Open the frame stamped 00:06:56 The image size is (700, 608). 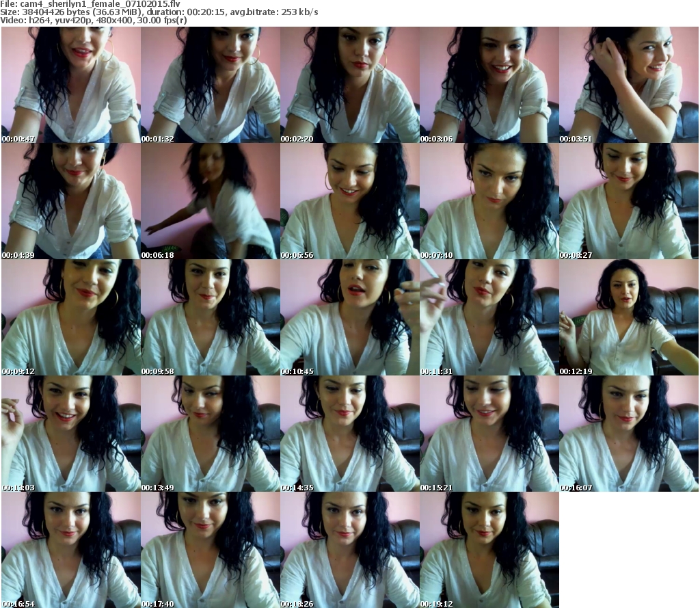coord(350,201)
